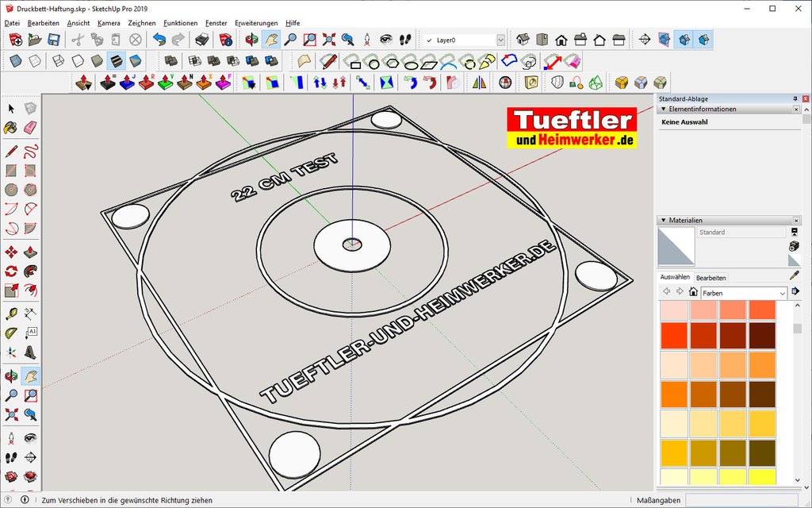Viewport: 812px width, 508px height.
Task: Enable Wireframe face style
Action: (58, 61)
